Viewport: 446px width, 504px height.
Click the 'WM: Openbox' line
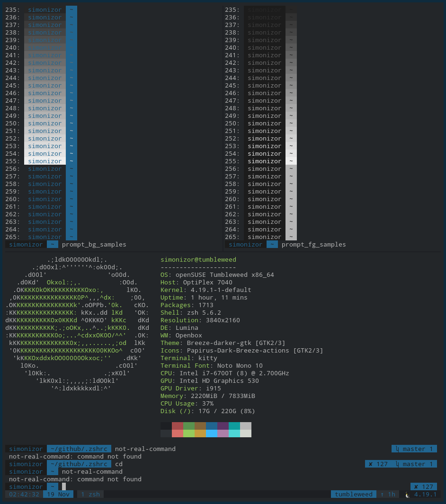click(x=181, y=335)
